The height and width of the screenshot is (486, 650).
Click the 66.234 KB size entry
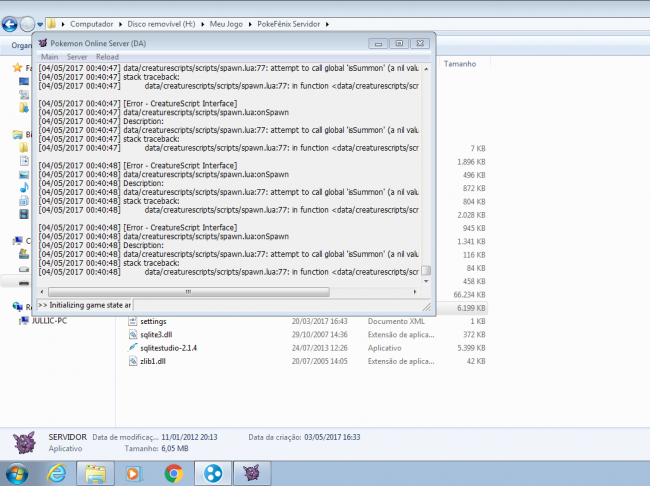coord(469,295)
